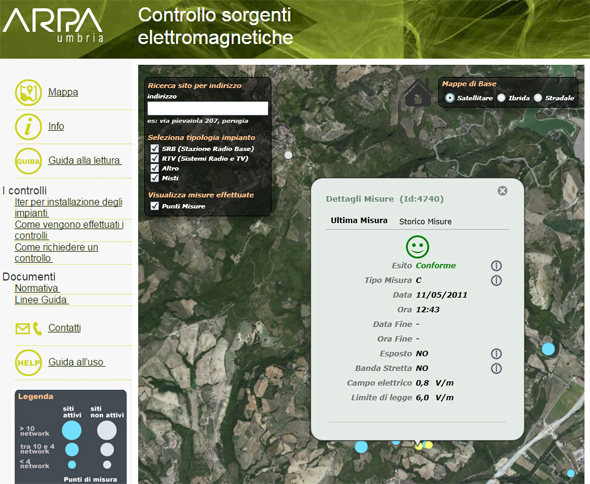Toggle the RTV (Sistemi Radio e TV) checkbox

click(x=155, y=158)
